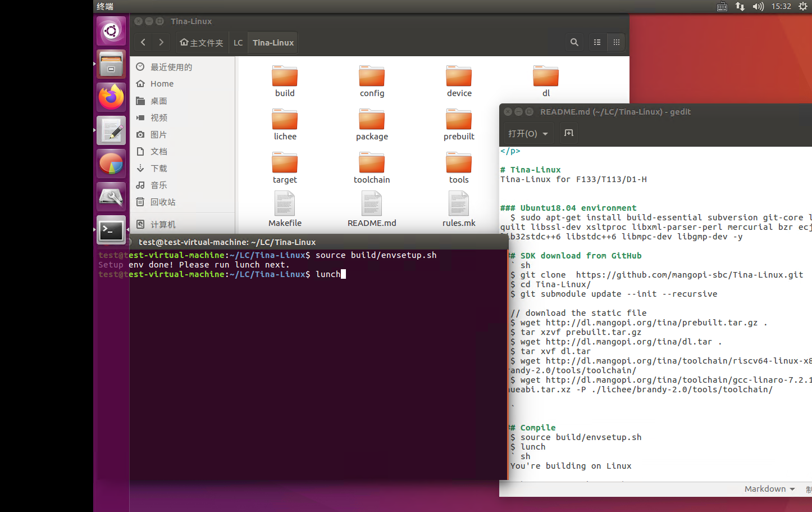The image size is (812, 512).
Task: Open the tools folder
Action: click(x=459, y=167)
